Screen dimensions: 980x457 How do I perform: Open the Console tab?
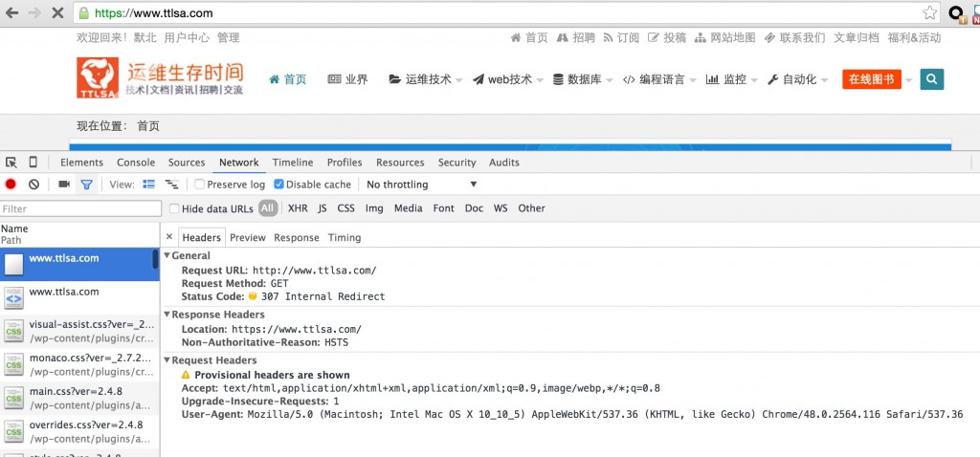[136, 163]
